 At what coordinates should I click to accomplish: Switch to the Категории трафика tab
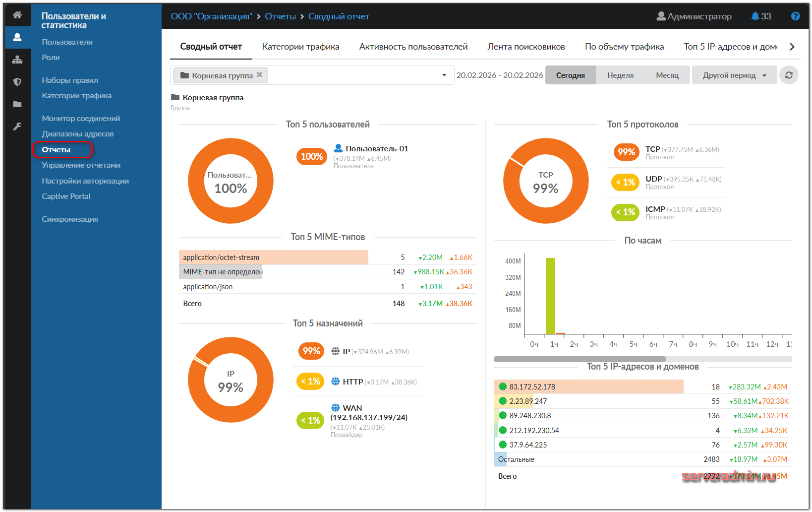pyautogui.click(x=300, y=47)
